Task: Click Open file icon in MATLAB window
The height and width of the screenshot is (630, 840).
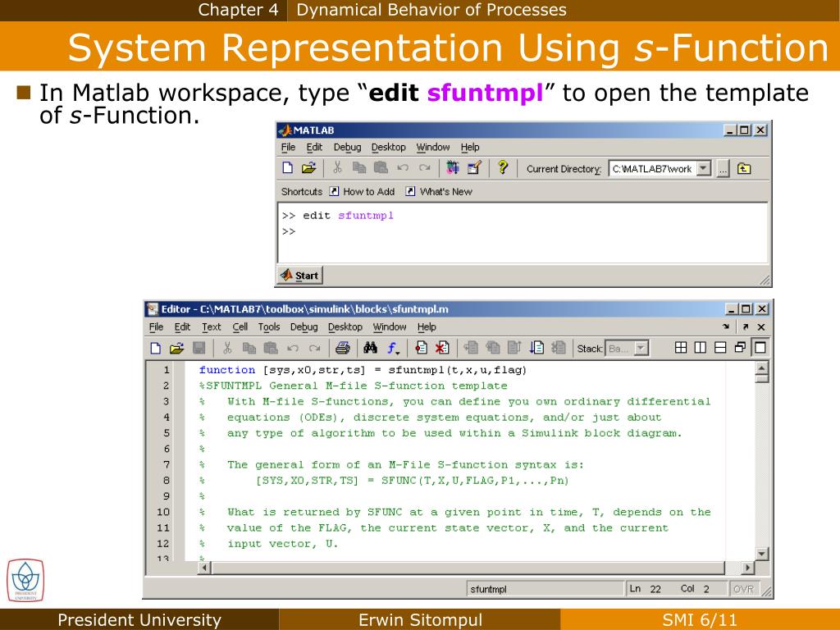Action: tap(308, 168)
